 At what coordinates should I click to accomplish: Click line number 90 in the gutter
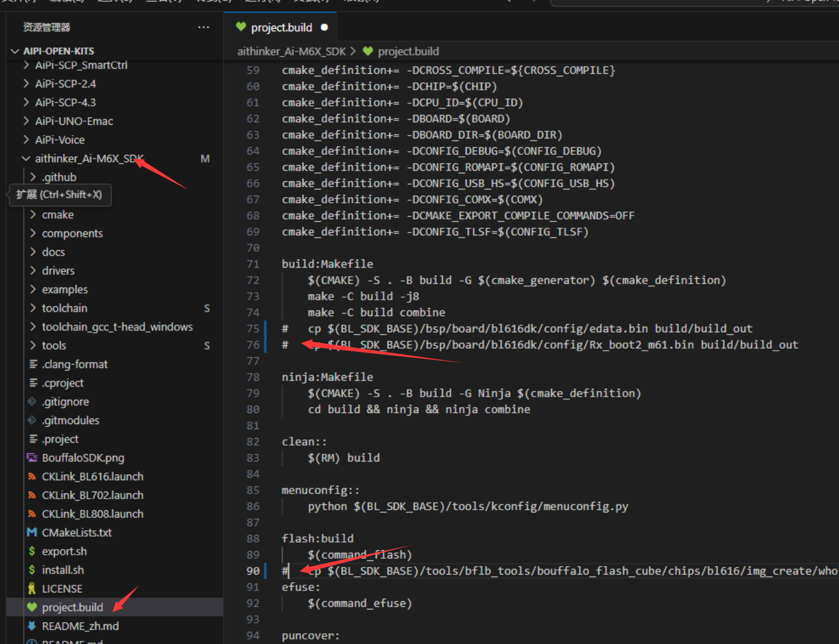(253, 571)
